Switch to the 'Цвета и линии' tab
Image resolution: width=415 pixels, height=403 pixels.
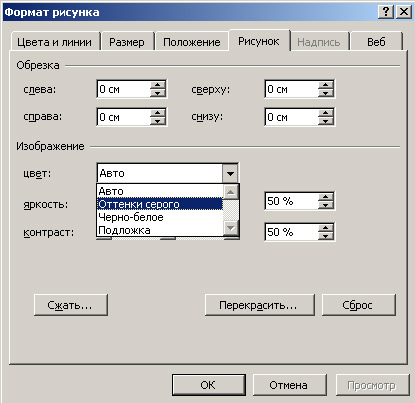coord(54,42)
